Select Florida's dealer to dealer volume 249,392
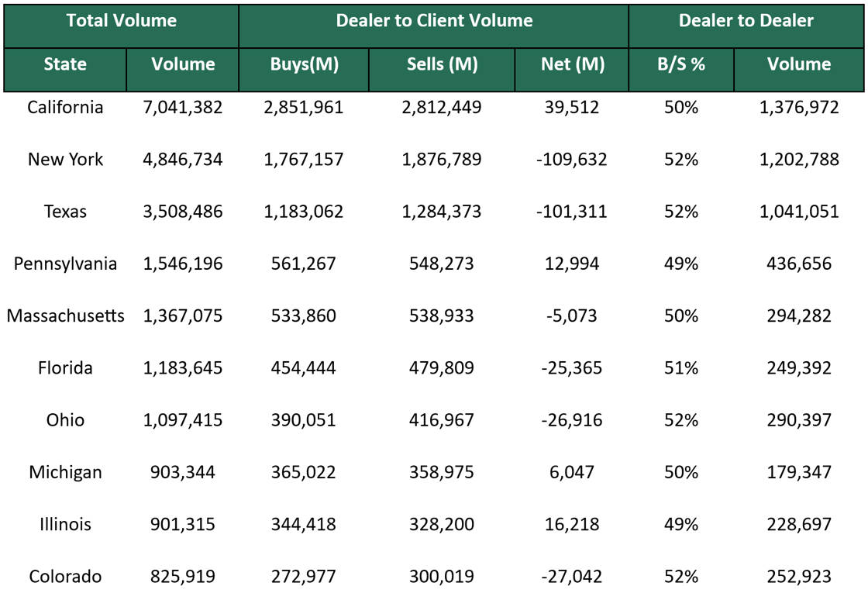868x593 pixels. (799, 367)
